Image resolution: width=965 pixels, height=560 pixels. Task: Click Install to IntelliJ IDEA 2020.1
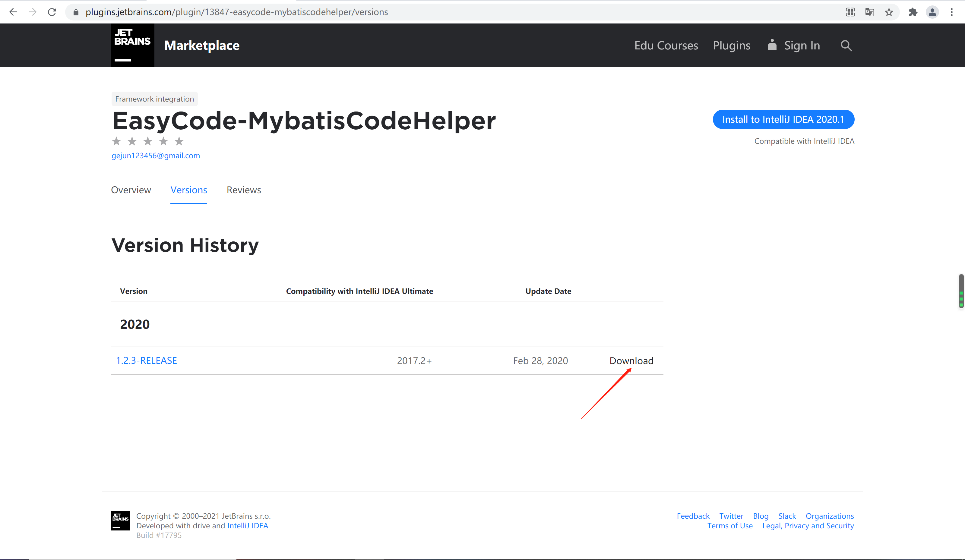click(783, 119)
